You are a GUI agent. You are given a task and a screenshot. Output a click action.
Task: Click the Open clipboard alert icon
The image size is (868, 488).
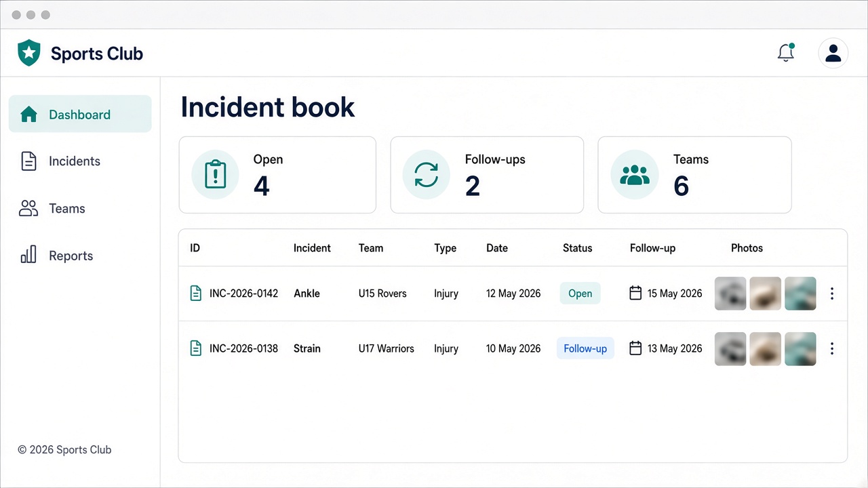[x=215, y=175]
